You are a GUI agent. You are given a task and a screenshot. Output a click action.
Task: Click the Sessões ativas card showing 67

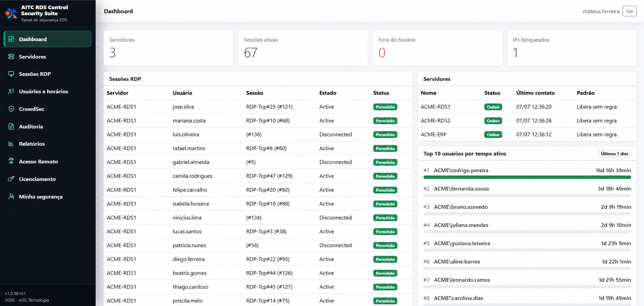point(303,48)
